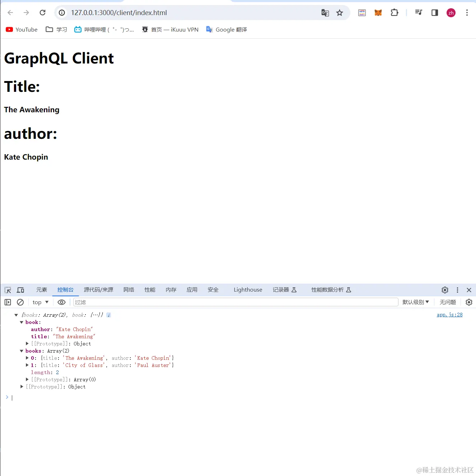Expand the Array(0) Prototype entry
This screenshot has height=476, width=476.
tap(27, 380)
